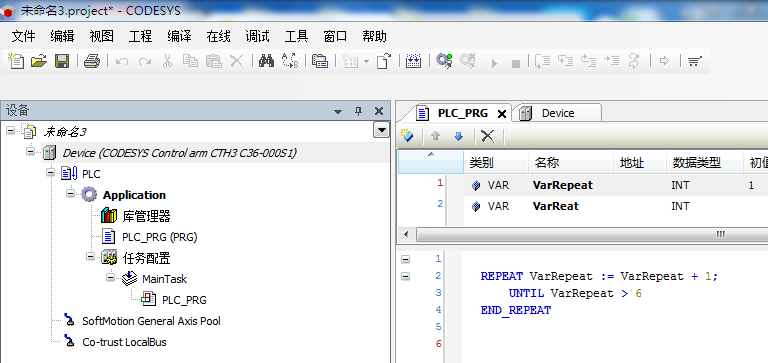Save the project with floppy icon

[x=62, y=61]
